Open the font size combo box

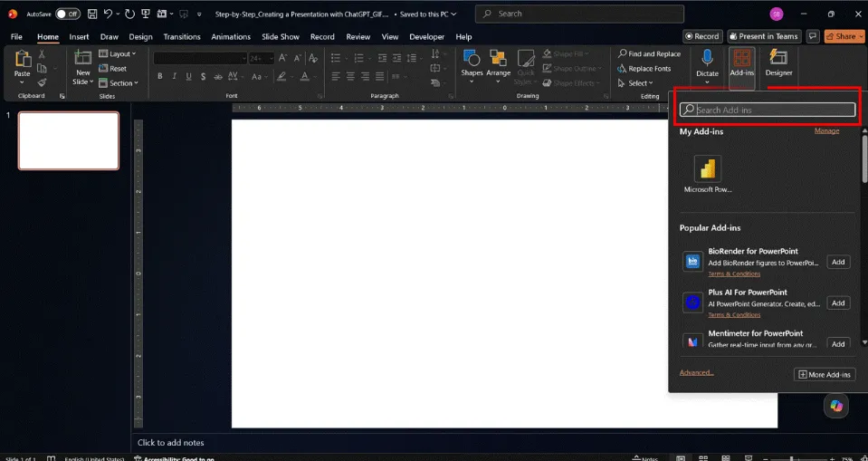coord(262,58)
